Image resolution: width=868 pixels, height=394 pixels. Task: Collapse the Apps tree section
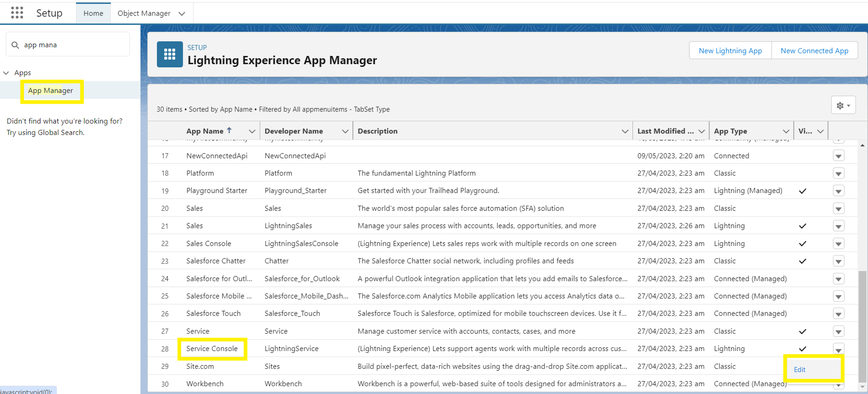pos(6,73)
